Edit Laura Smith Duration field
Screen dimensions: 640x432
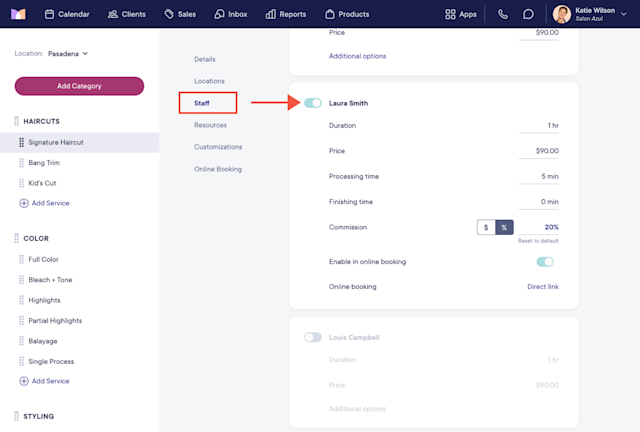[x=539, y=126]
